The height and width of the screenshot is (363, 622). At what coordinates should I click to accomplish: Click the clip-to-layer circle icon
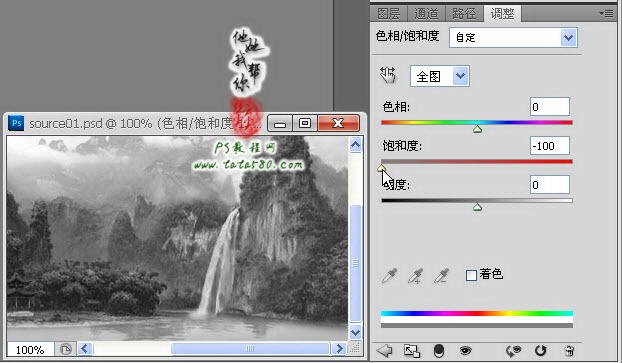(x=439, y=350)
